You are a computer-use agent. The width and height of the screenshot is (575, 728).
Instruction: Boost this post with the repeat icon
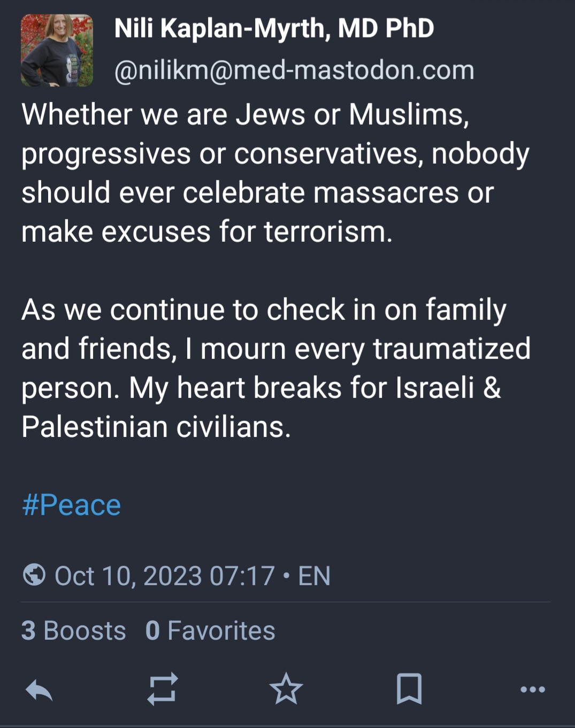pyautogui.click(x=163, y=689)
